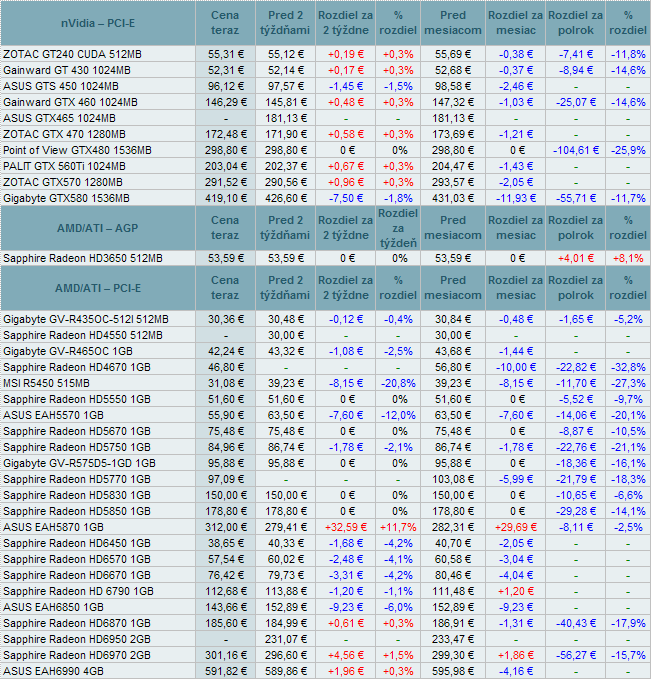Screen dimensions: 651x679
Task: Click the 'Rozdiel za týždeň' column header
Action: (398, 228)
